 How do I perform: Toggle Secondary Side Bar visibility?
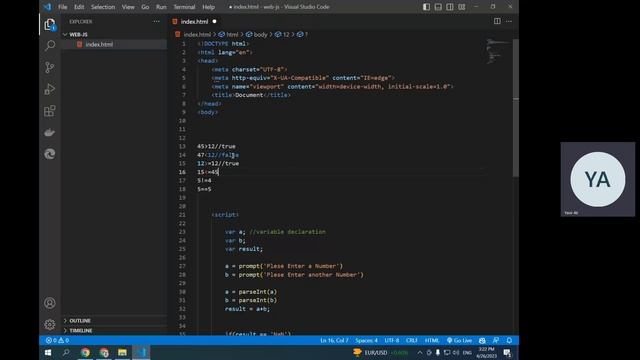[x=450, y=7]
